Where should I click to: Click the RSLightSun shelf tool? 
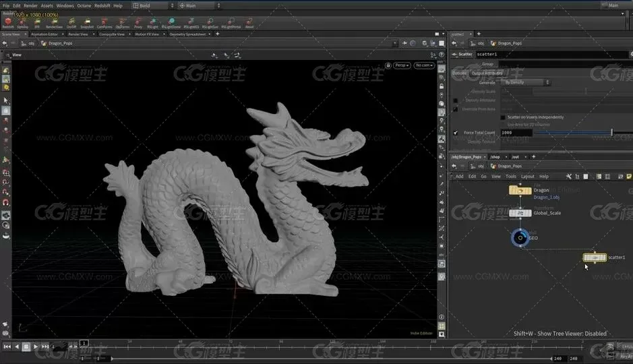[210, 23]
